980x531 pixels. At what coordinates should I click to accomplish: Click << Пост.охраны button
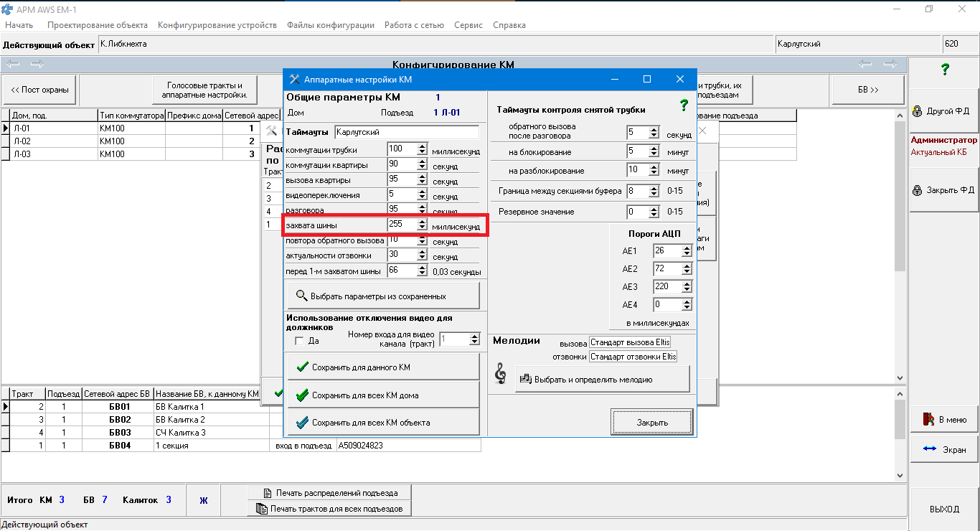[x=39, y=90]
